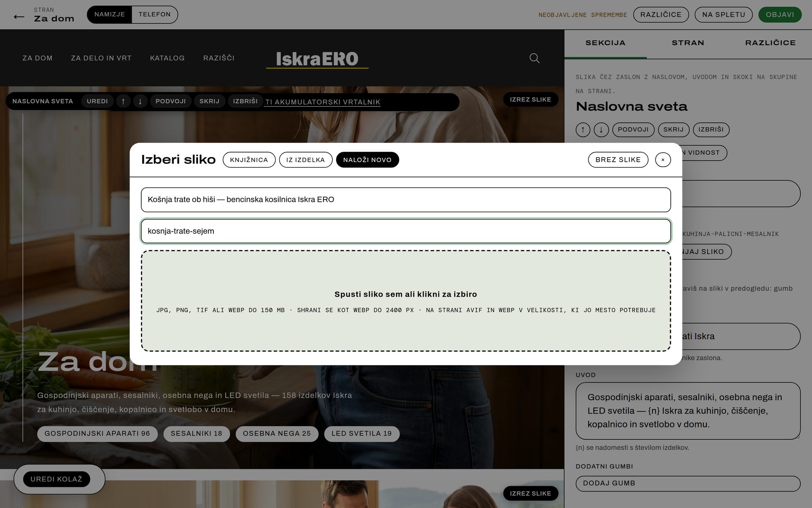Screen dimensions: 812x508
Task: Click the Uredi kolaž button
Action: [56, 479]
